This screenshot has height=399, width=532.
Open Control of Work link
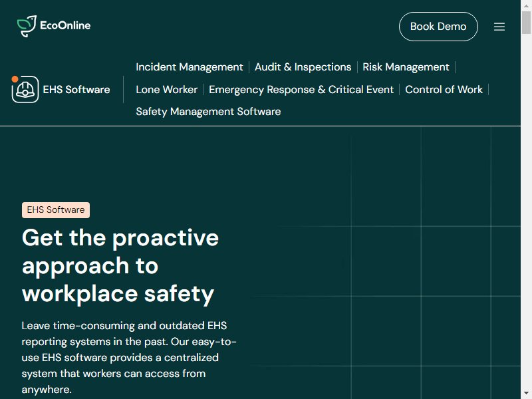(x=444, y=90)
